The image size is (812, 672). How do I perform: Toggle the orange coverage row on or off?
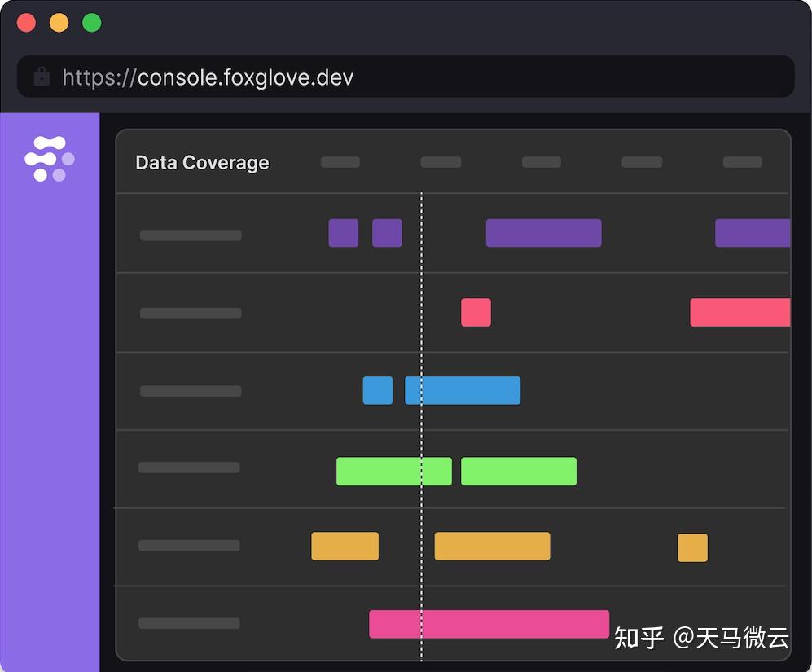pos(191,547)
